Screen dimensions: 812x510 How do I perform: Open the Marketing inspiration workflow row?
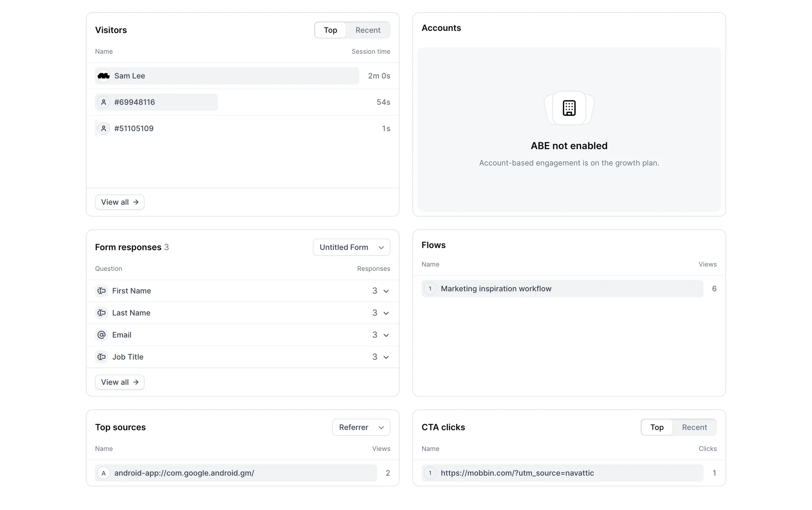pos(496,289)
